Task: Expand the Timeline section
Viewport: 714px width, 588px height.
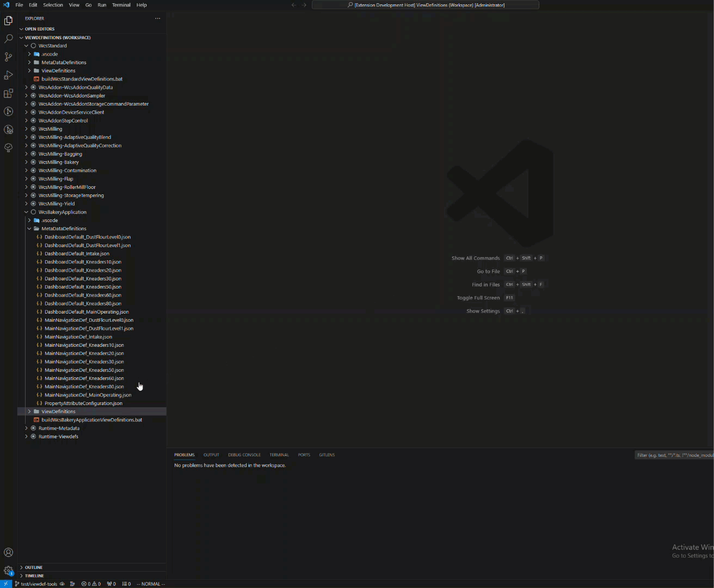Action: click(x=34, y=575)
